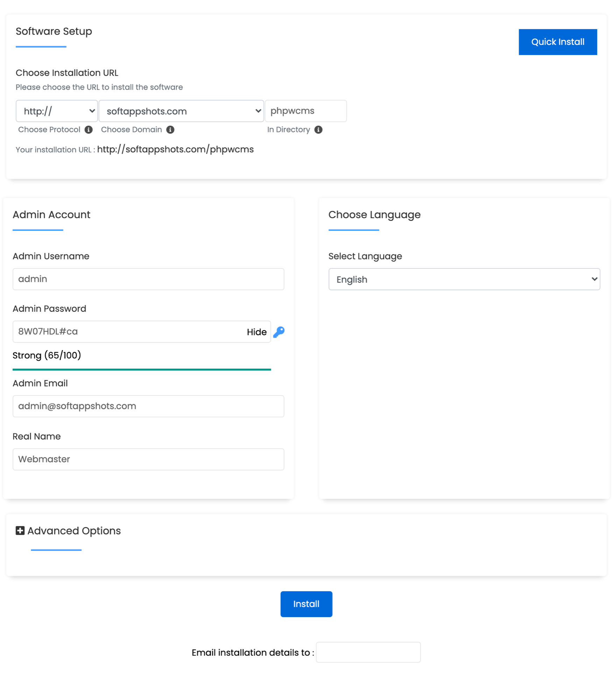
Task: Click the info icon next to In Directory
Action: coord(319,129)
